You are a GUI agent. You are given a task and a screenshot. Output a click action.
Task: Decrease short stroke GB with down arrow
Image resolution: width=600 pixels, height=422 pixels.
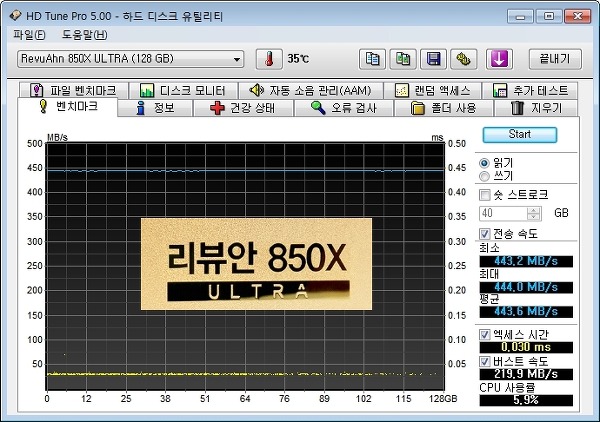pos(533,217)
